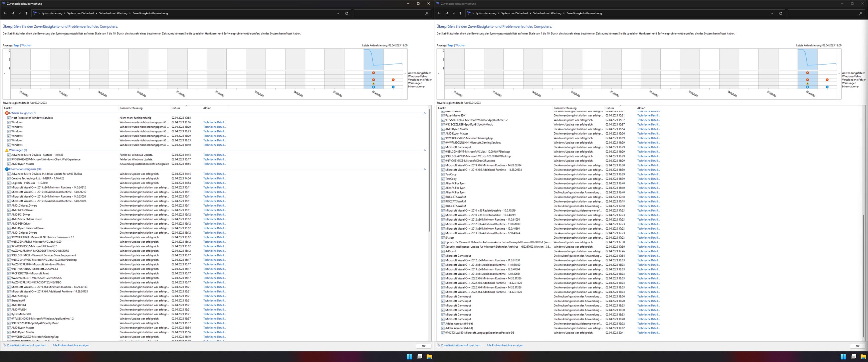868x362 pixels.
Task: Click the blue information icon on 03.04 in the left chart
Action: [x=393, y=87]
